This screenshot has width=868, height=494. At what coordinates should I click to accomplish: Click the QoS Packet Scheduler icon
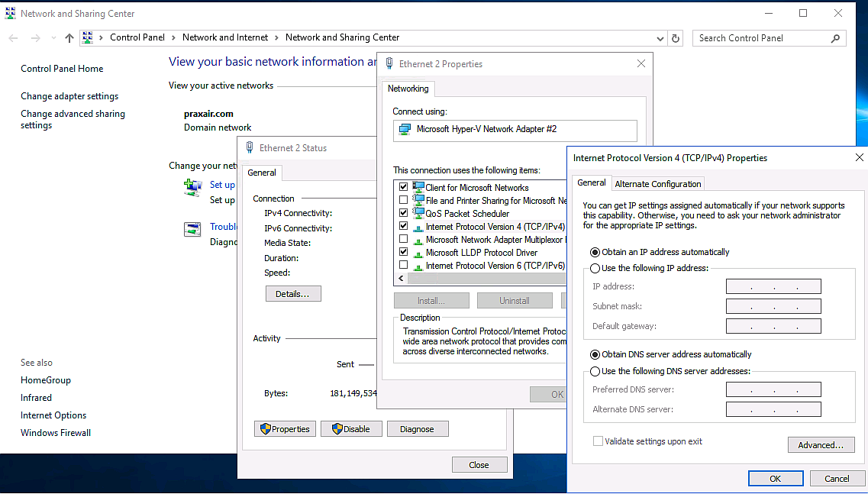pyautogui.click(x=418, y=213)
